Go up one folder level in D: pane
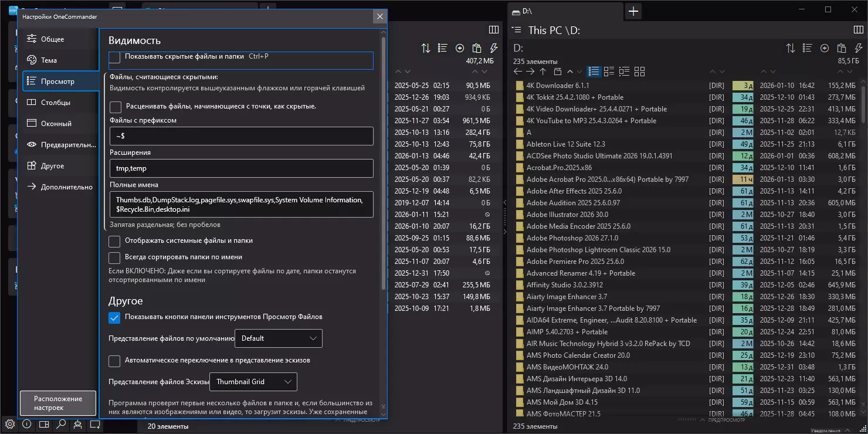Viewport: 868px width, 434px height. [543, 72]
